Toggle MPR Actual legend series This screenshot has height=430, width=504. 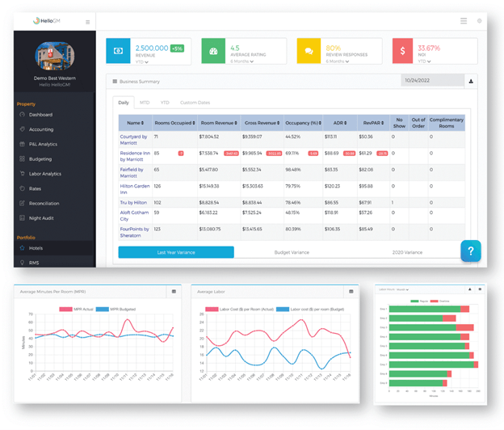[x=76, y=309]
